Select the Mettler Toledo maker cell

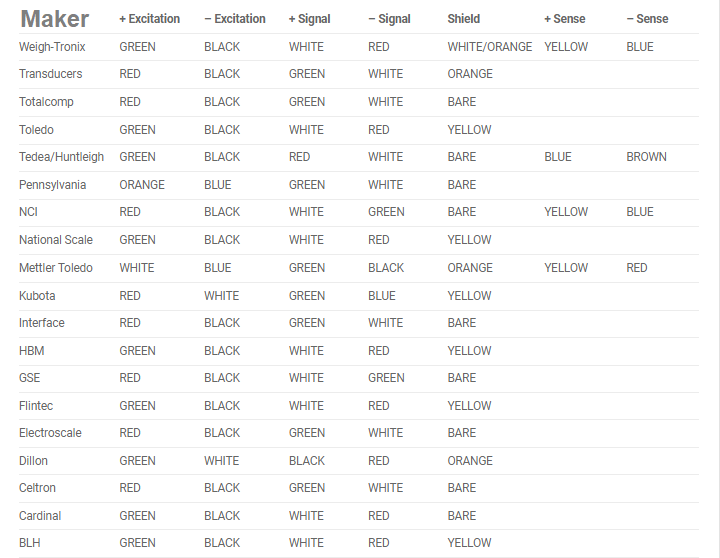(x=56, y=268)
